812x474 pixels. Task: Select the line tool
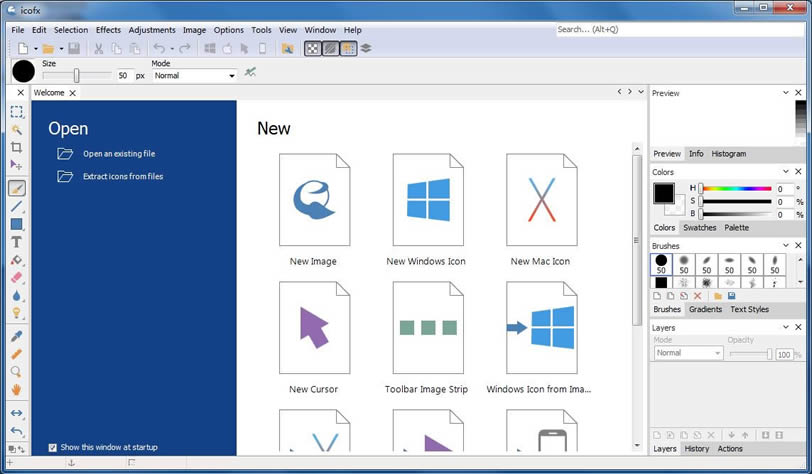[x=17, y=207]
